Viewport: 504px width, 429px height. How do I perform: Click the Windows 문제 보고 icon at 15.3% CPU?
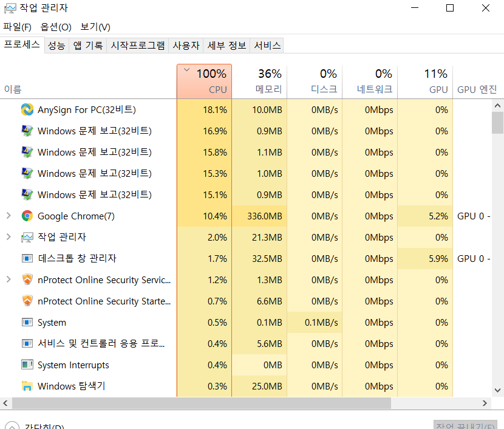coord(27,173)
